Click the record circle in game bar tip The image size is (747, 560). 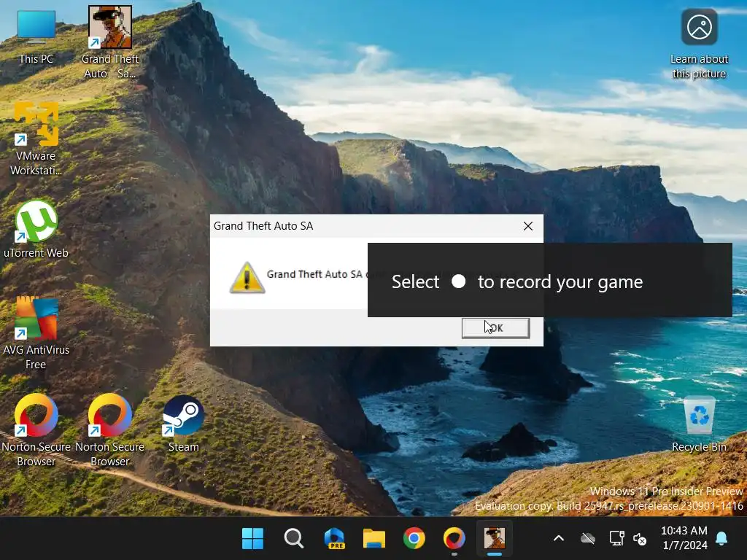(458, 281)
